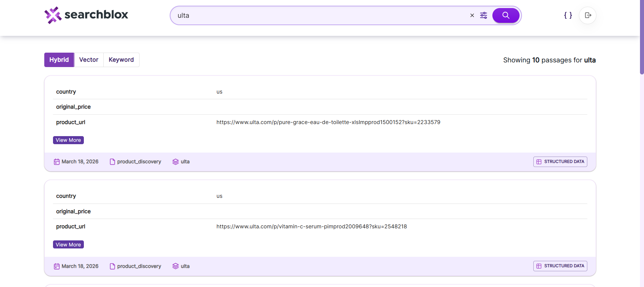The image size is (644, 287).
Task: Click document icon beside second product_discovery
Action: tap(112, 266)
